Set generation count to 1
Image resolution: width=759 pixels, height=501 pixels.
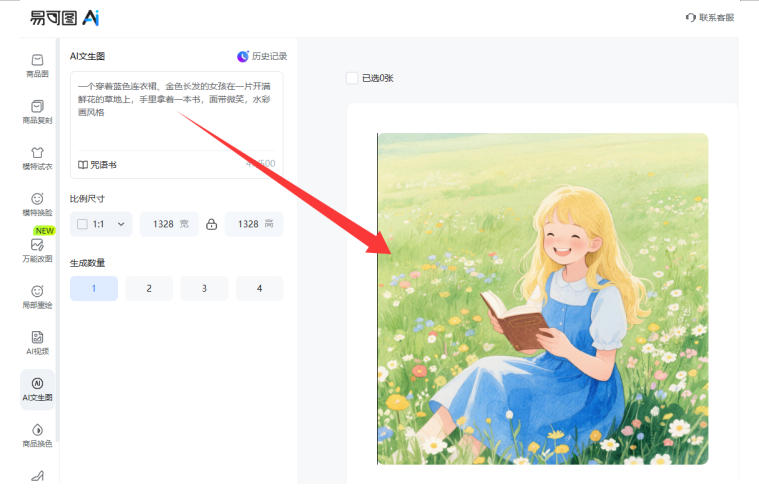94,288
